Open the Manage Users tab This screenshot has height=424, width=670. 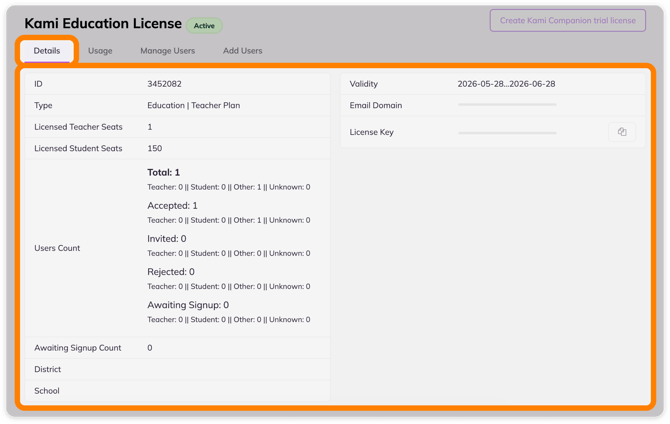(168, 51)
